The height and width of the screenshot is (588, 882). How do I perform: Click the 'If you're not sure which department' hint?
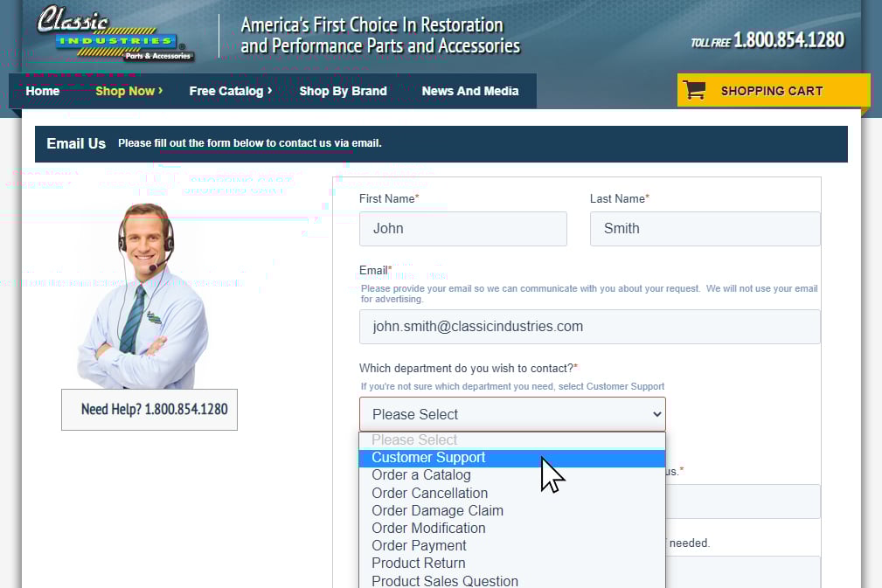pyautogui.click(x=512, y=386)
